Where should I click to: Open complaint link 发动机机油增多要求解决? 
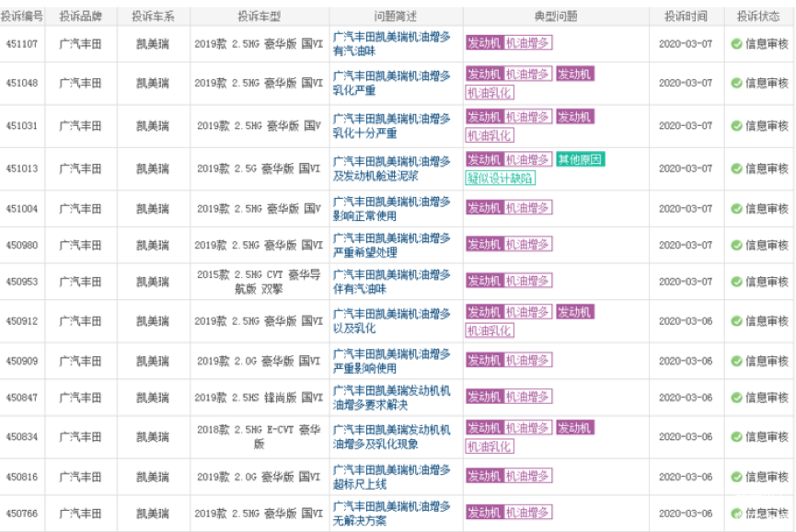click(391, 398)
